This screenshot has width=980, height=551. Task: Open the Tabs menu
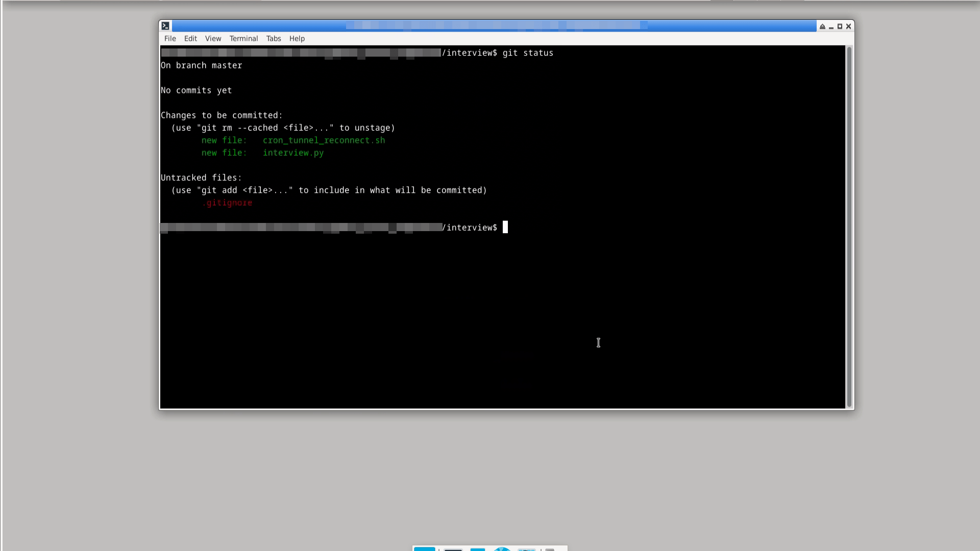click(274, 39)
